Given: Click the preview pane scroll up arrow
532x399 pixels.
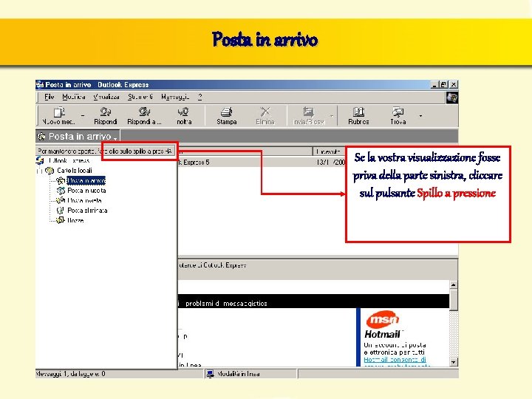Looking at the screenshot, I should 453,284.
